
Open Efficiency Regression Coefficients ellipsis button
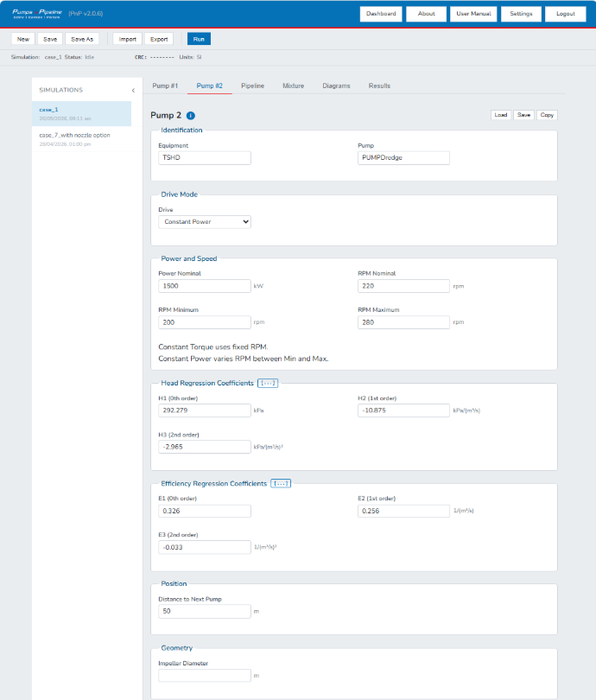pyautogui.click(x=281, y=483)
